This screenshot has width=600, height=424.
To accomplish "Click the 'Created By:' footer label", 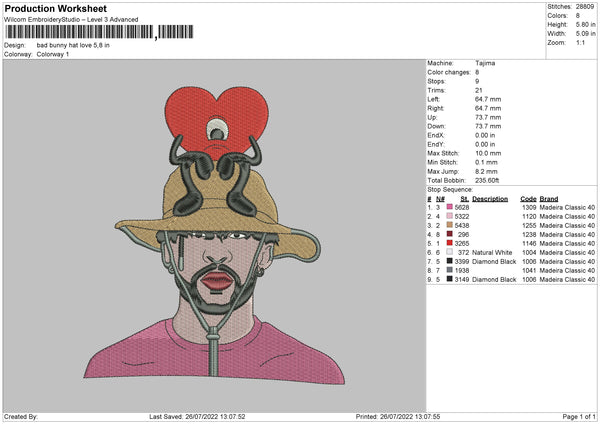I will pyautogui.click(x=21, y=416).
